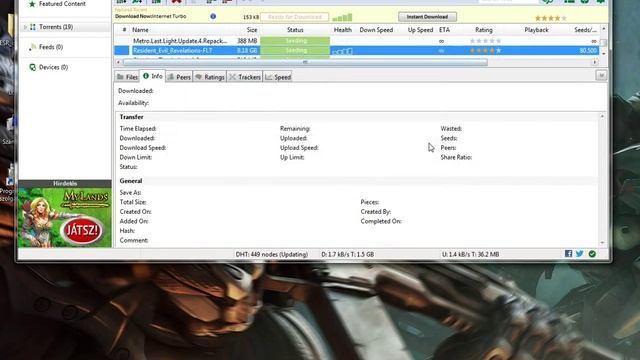Click the rating stars of Resident_Evil_Revelations row

click(x=485, y=51)
